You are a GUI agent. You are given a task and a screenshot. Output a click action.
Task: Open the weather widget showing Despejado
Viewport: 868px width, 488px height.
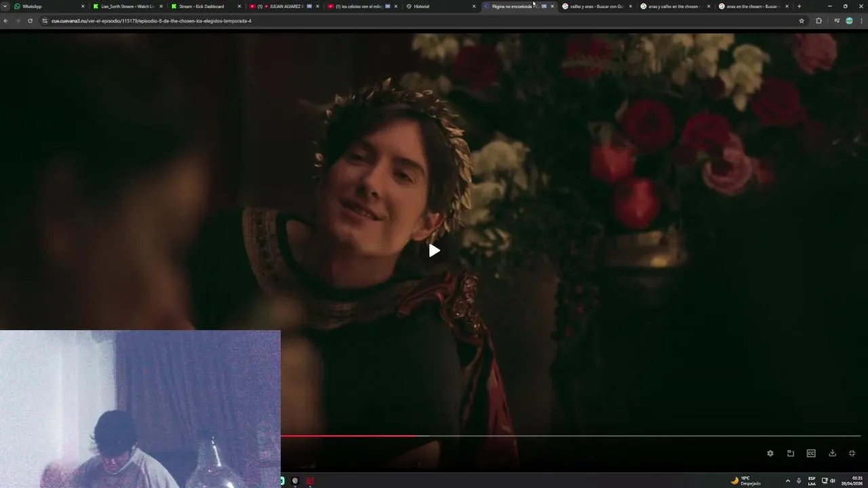745,481
